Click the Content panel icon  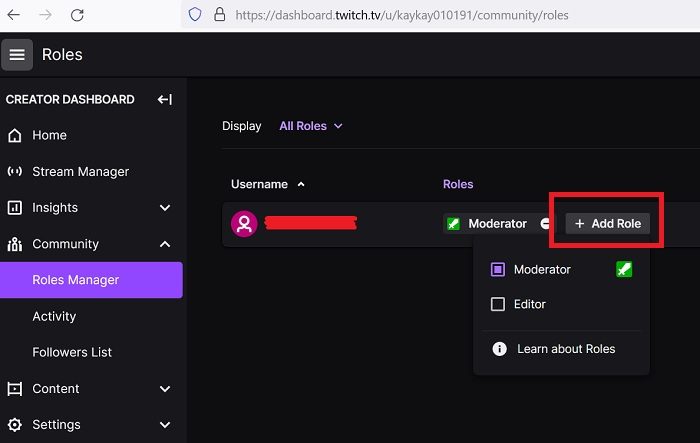click(x=14, y=389)
